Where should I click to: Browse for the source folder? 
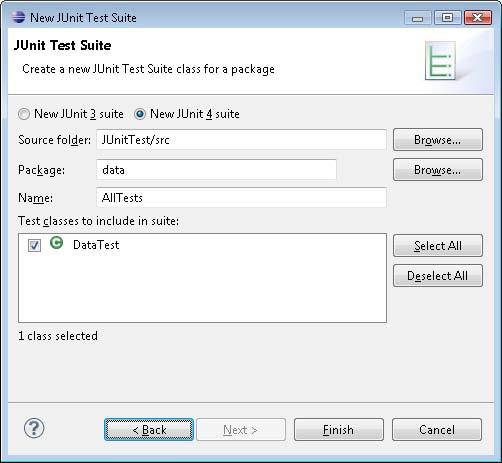[438, 140]
